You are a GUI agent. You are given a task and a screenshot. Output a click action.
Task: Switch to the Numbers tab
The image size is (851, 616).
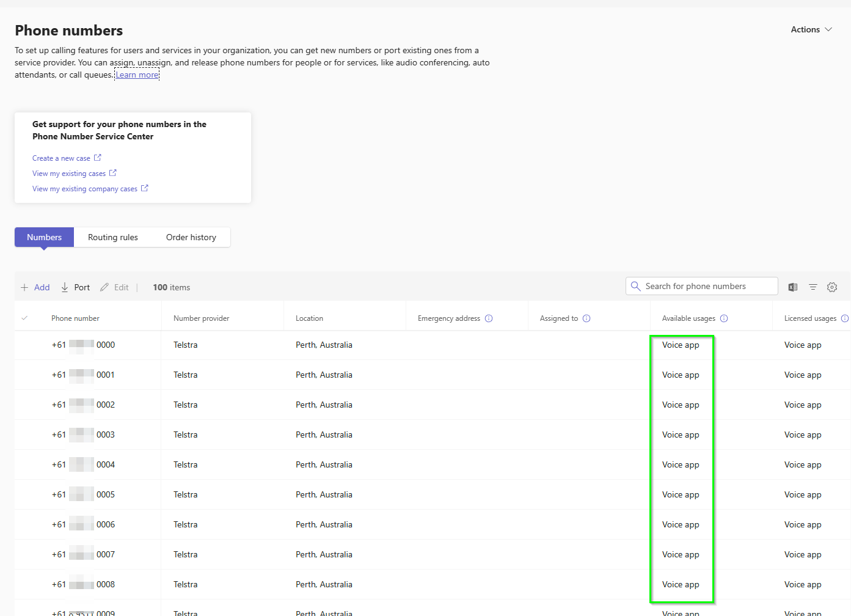[x=44, y=237]
